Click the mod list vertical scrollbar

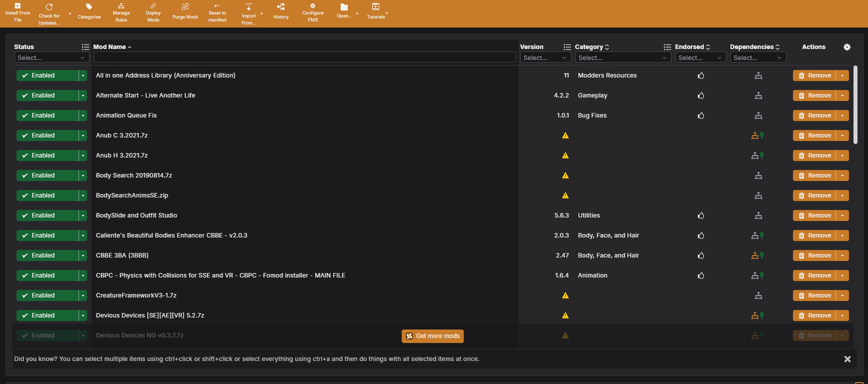click(855, 105)
